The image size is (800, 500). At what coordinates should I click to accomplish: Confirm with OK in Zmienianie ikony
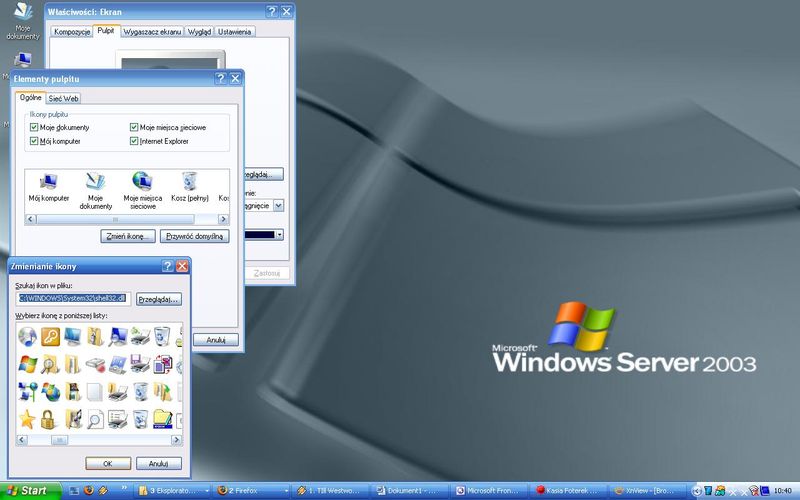click(x=108, y=463)
